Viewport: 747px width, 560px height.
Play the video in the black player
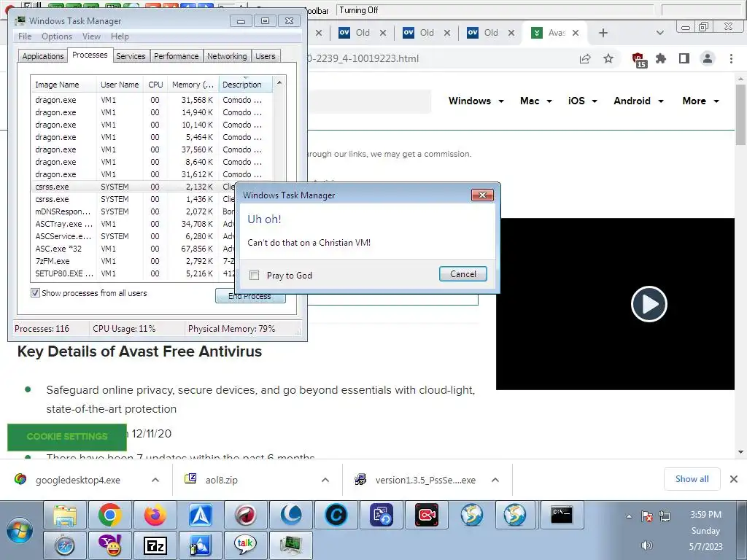click(649, 304)
